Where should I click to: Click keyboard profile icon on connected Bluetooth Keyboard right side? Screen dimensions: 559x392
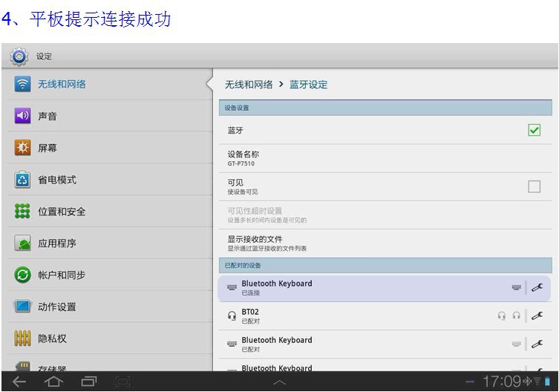coord(516,287)
